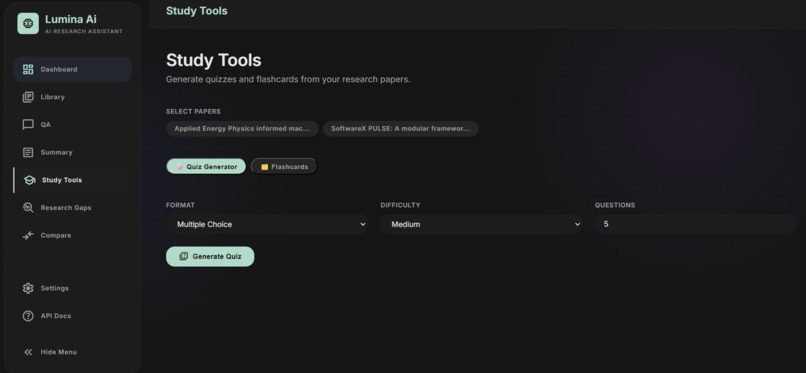Click the Difficulty dropdown chevron arrow
This screenshot has height=373, width=806.
577,225
